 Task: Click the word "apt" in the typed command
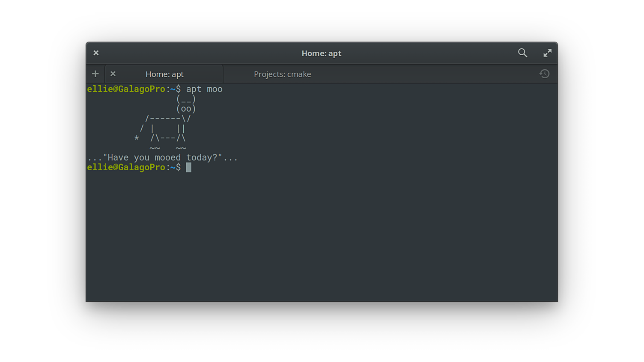[194, 89]
